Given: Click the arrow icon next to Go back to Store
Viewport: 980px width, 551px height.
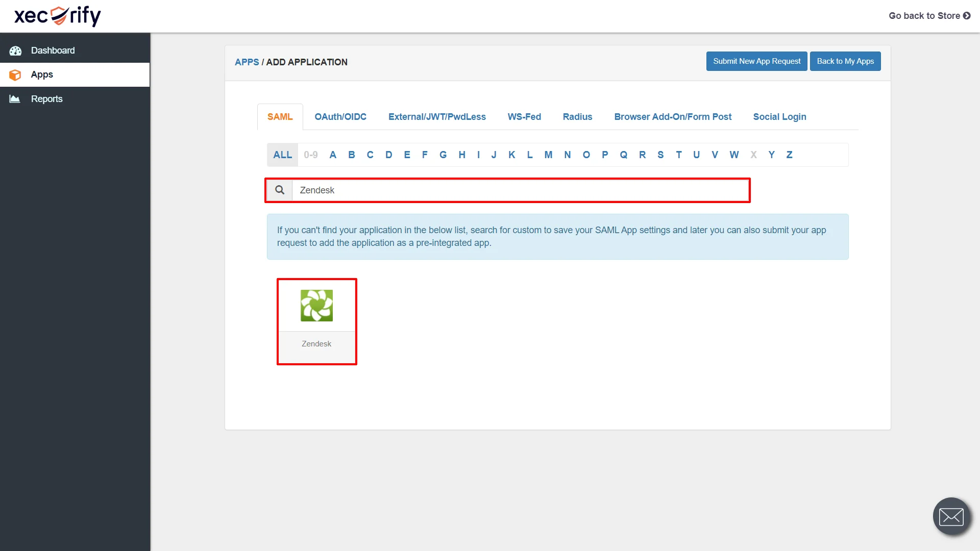Looking at the screenshot, I should (x=968, y=16).
